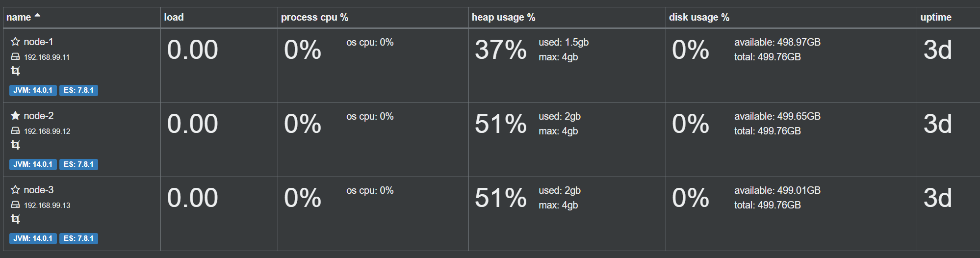Click the crop-style icon under node-2's IP
The width and height of the screenshot is (980, 258).
click(x=15, y=145)
